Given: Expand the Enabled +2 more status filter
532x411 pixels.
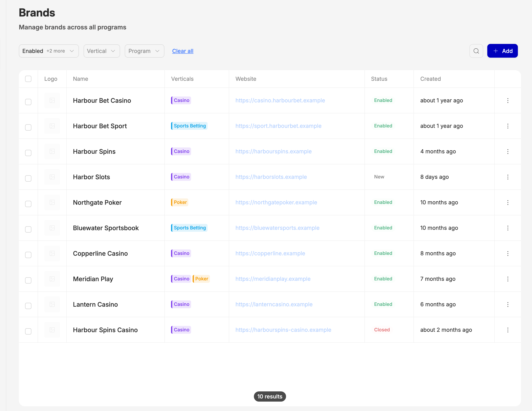Looking at the screenshot, I should [49, 51].
